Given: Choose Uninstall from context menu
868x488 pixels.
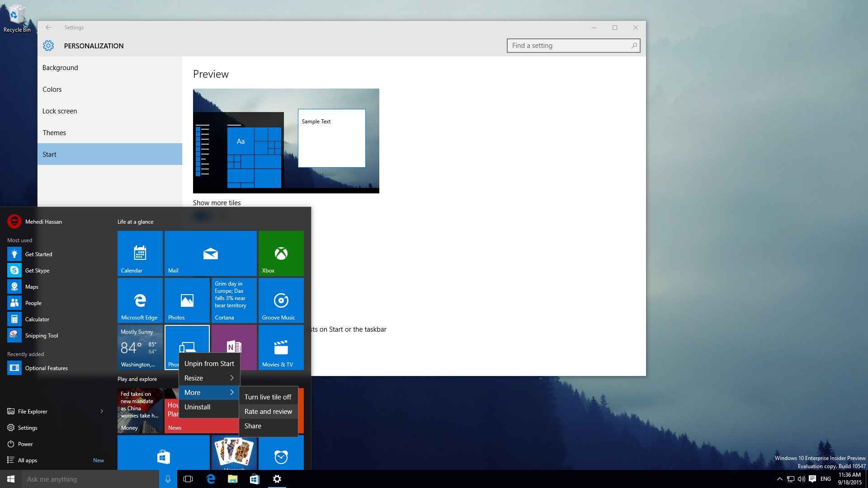Looking at the screenshot, I should pyautogui.click(x=209, y=407).
